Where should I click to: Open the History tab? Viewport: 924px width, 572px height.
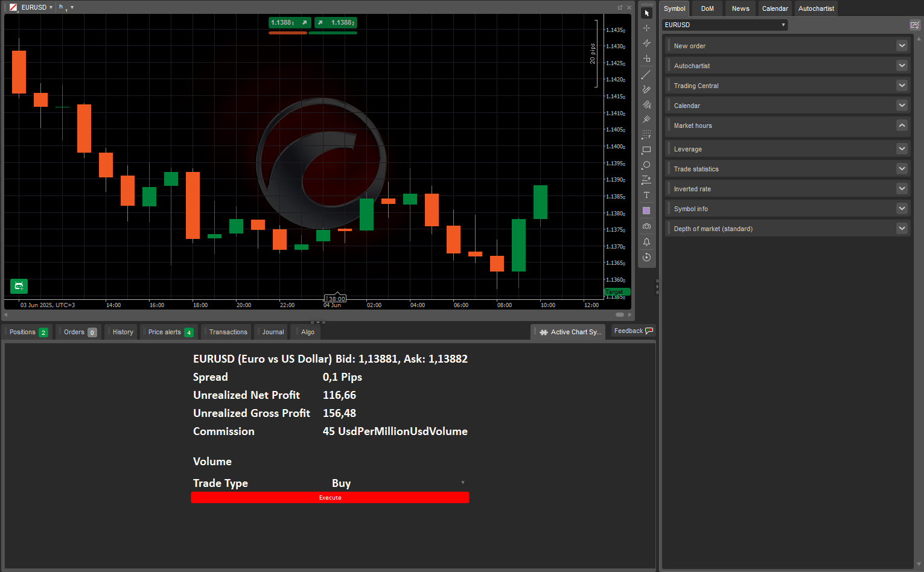[x=121, y=332]
